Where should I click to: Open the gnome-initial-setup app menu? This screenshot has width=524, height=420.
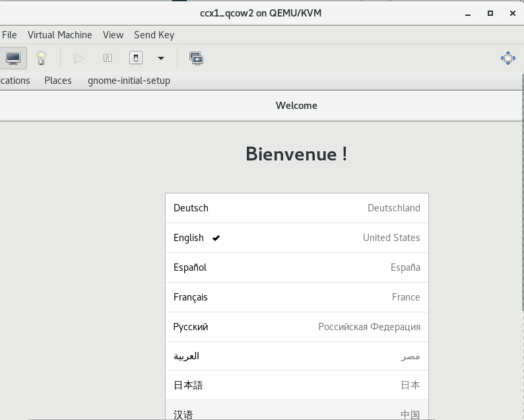point(129,81)
